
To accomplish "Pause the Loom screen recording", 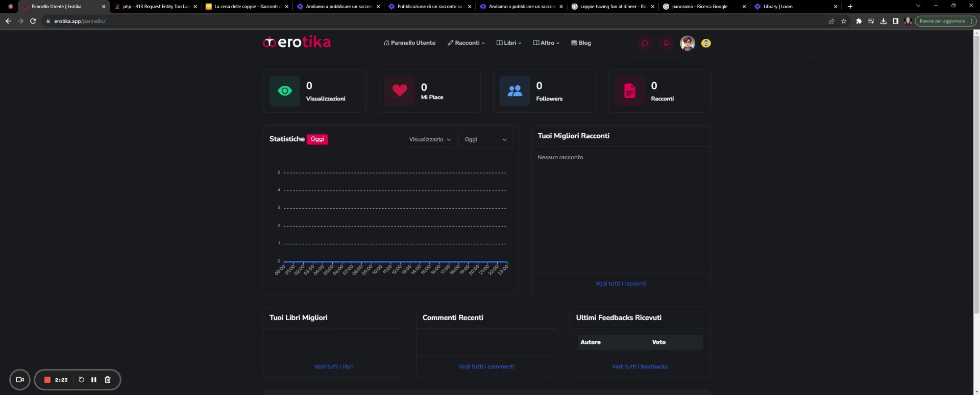I will click(x=94, y=380).
